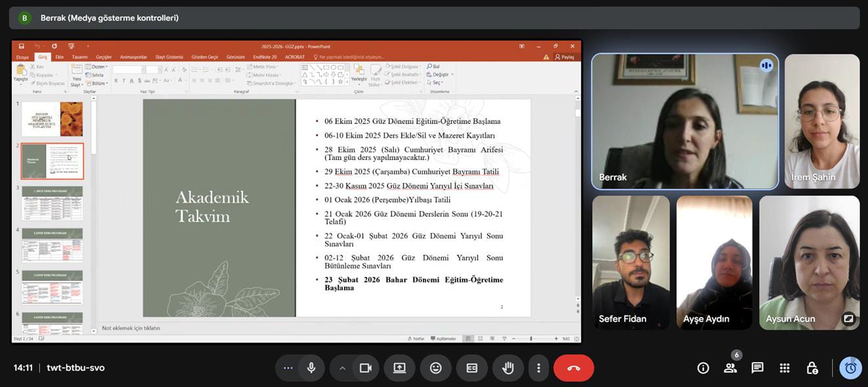Raise your hand in the meeting

[x=508, y=368]
